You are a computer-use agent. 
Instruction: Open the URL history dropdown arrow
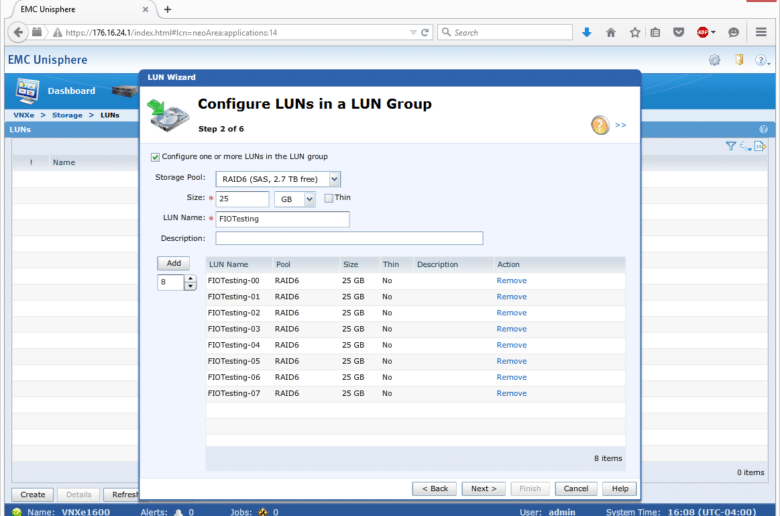click(x=413, y=32)
